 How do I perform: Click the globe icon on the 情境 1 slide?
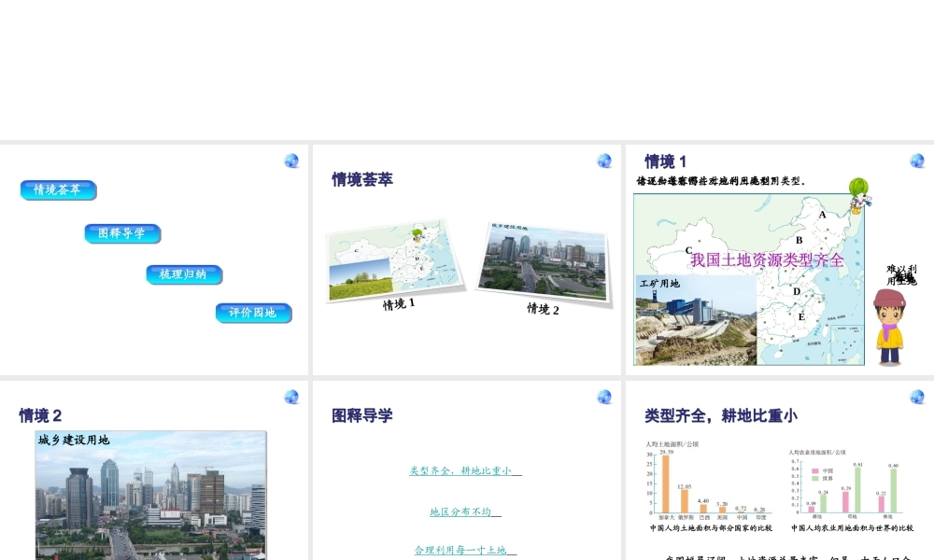click(917, 161)
